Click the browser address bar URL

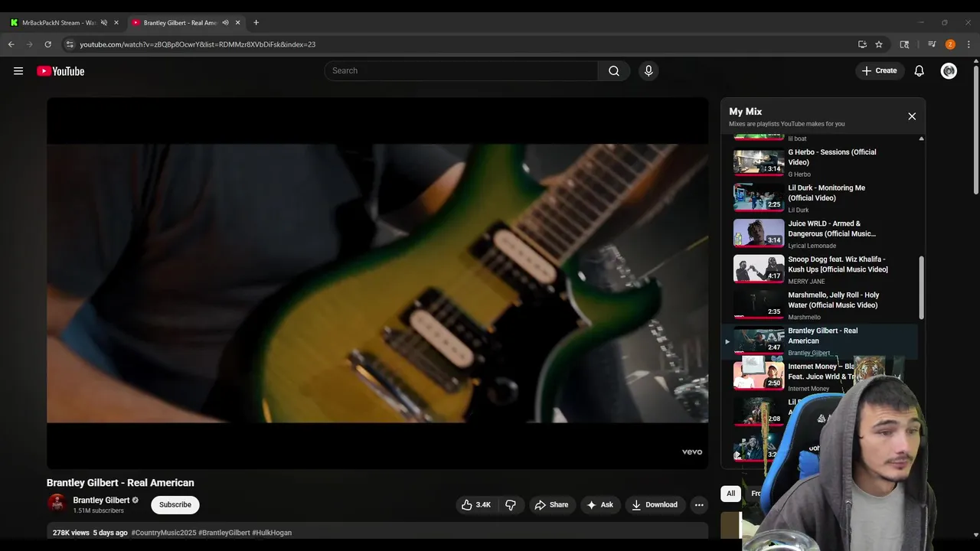[198, 44]
